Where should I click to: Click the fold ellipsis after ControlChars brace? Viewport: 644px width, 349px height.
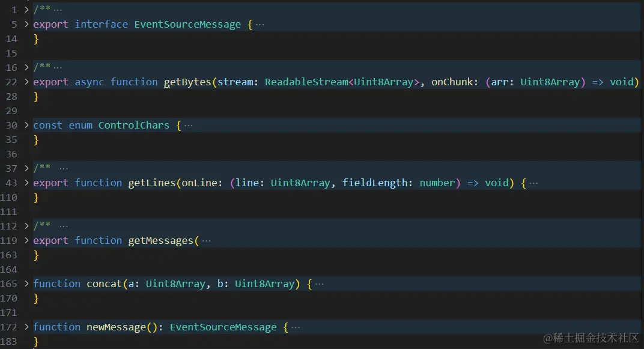[x=189, y=125]
